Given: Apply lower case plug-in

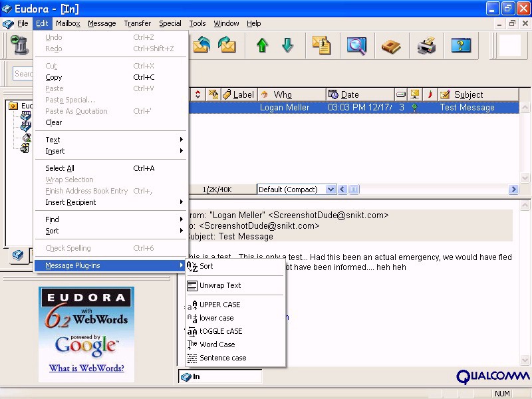Looking at the screenshot, I should (x=235, y=318).
